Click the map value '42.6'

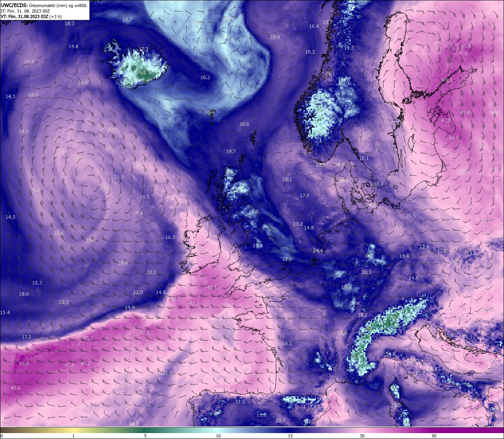(145, 333)
